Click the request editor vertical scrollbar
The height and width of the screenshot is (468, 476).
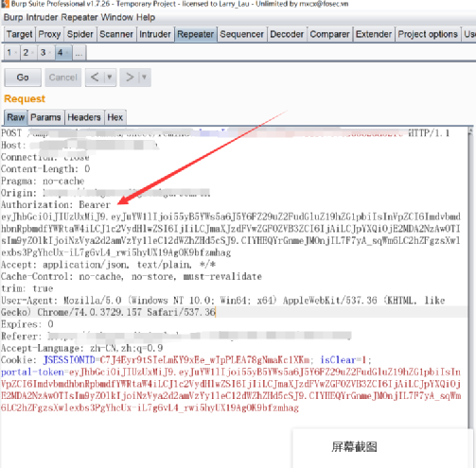[470, 277]
